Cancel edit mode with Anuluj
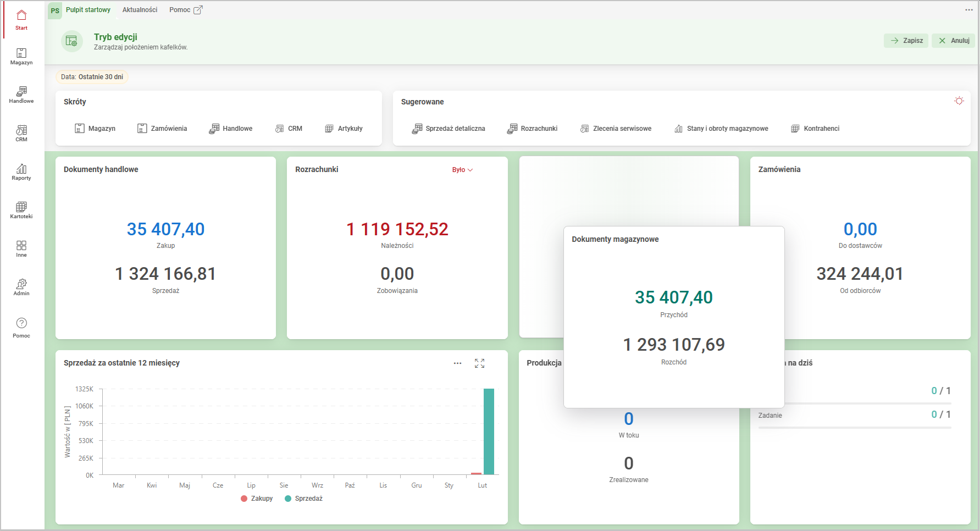980x531 pixels. pyautogui.click(x=954, y=41)
